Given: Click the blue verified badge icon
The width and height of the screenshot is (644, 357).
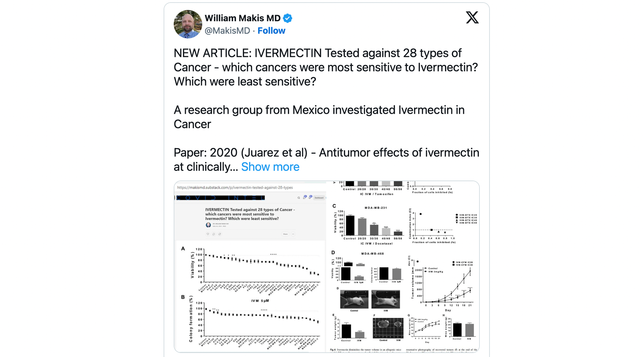Looking at the screenshot, I should 288,18.
